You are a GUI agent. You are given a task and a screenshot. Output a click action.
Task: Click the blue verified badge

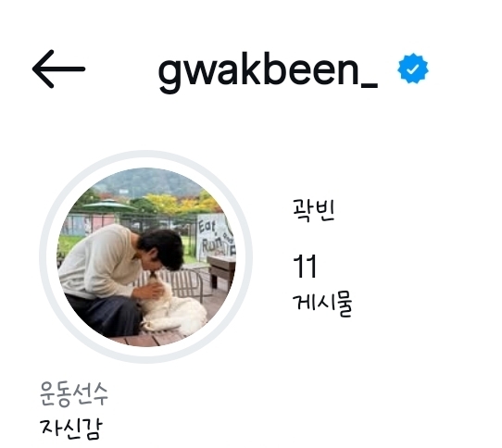pos(413,68)
